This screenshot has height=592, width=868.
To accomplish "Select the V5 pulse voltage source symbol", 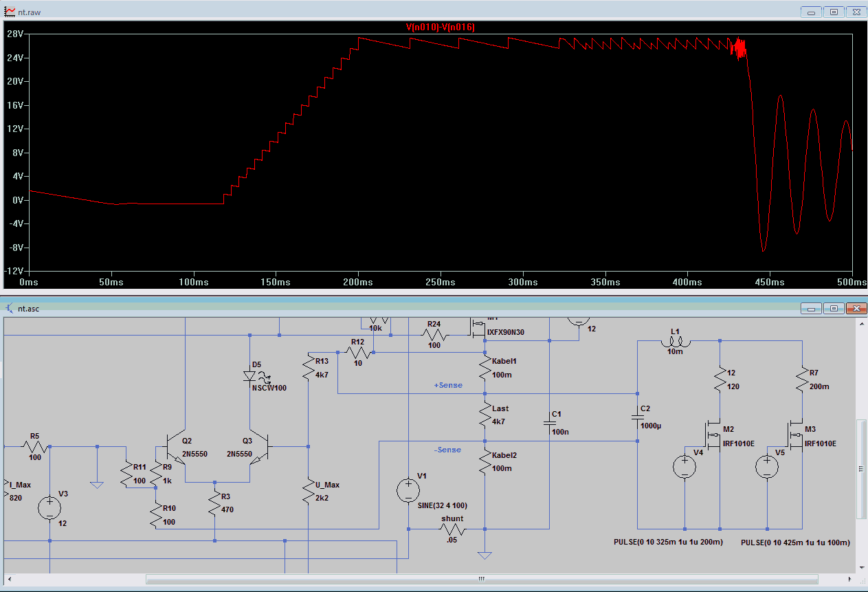I will point(767,468).
